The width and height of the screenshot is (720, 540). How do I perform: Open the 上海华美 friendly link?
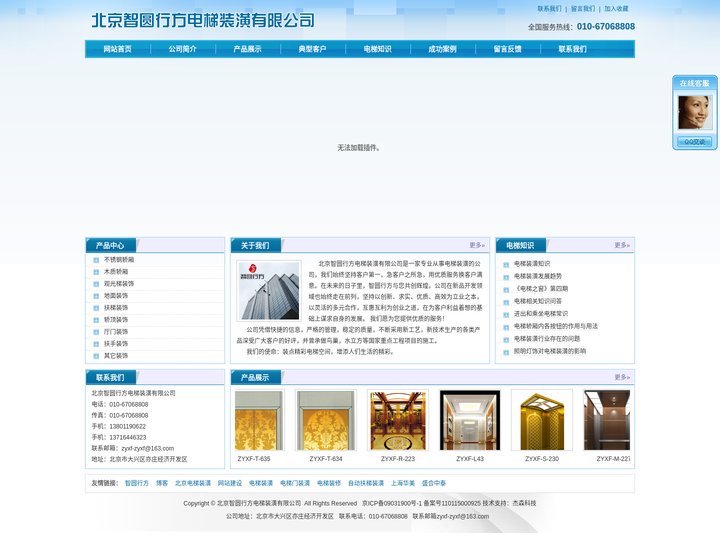[403, 483]
